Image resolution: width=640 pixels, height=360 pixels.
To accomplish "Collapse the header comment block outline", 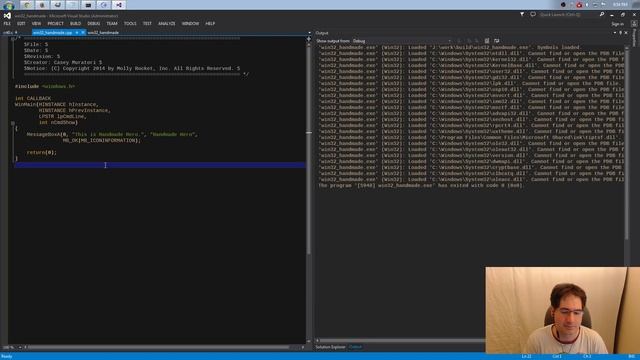I will tap(13, 39).
